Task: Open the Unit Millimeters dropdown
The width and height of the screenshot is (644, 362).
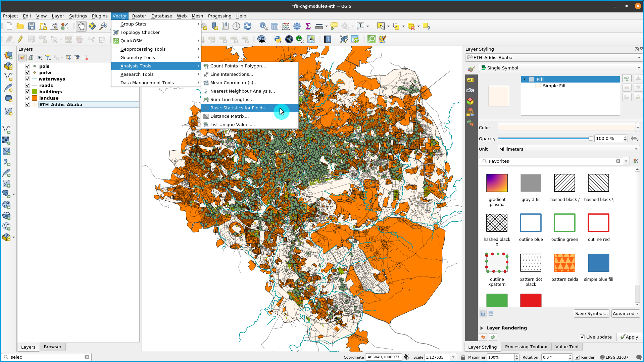Action: pos(568,149)
